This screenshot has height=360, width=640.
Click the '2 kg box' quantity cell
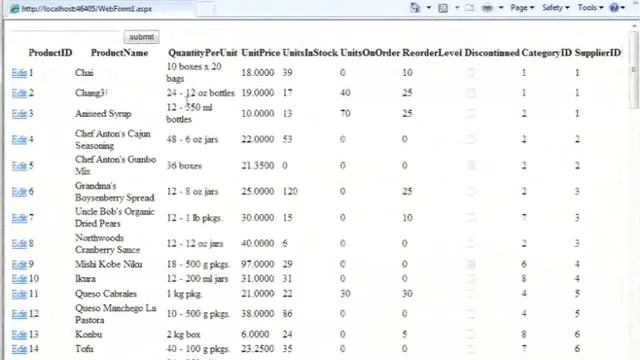[x=183, y=335]
